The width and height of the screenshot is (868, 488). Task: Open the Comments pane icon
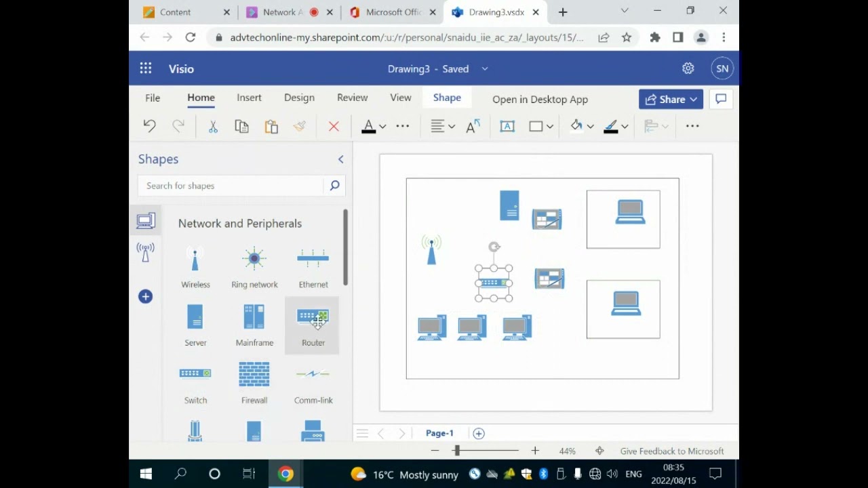pos(721,99)
